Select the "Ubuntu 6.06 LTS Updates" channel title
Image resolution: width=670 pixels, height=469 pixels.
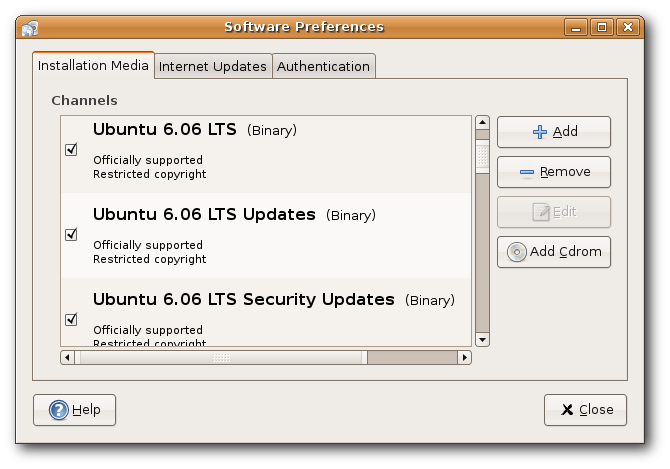click(204, 214)
